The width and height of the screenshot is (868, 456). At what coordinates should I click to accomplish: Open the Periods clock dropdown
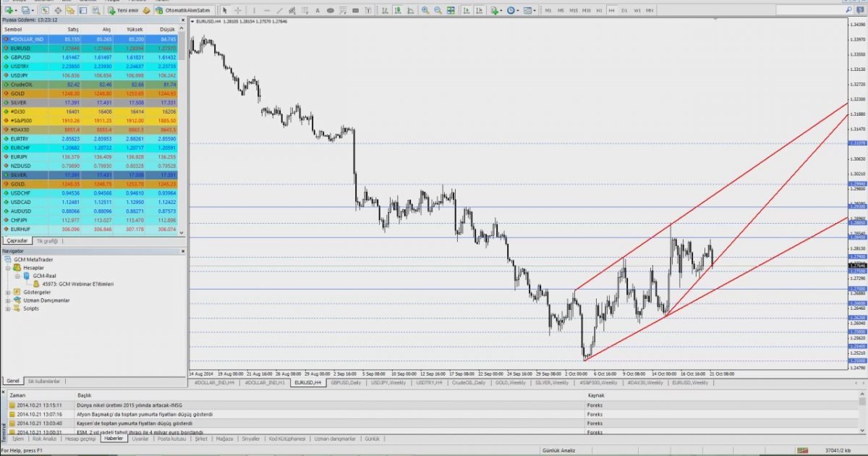[x=513, y=11]
